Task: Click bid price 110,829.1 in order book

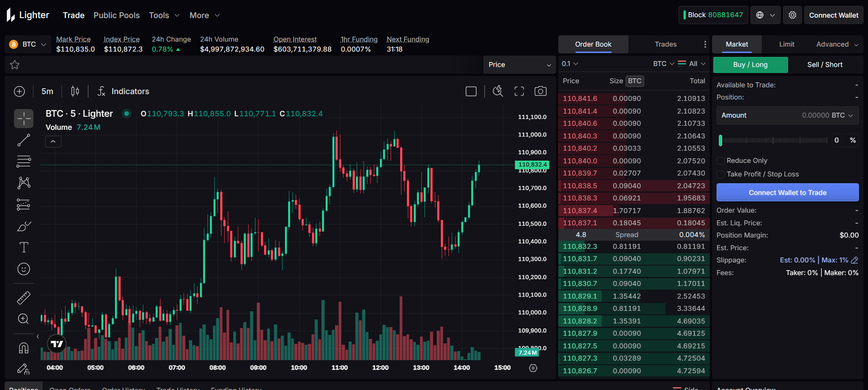Action: coord(580,296)
